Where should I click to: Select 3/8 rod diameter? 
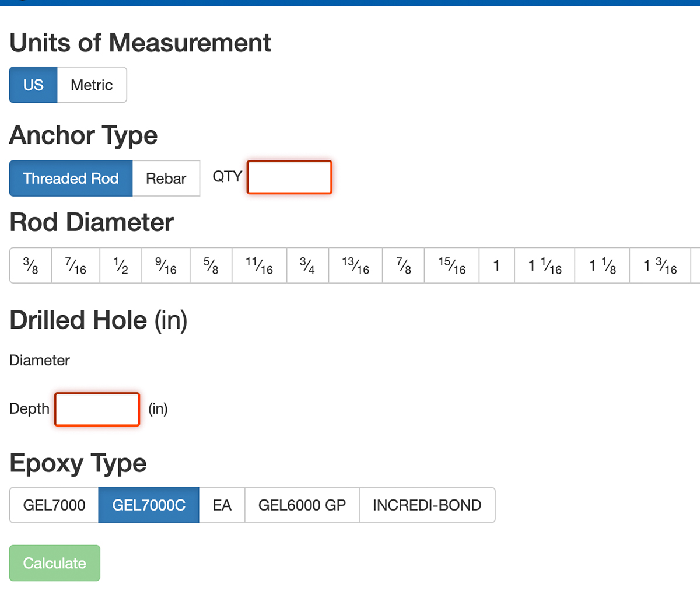point(31,266)
